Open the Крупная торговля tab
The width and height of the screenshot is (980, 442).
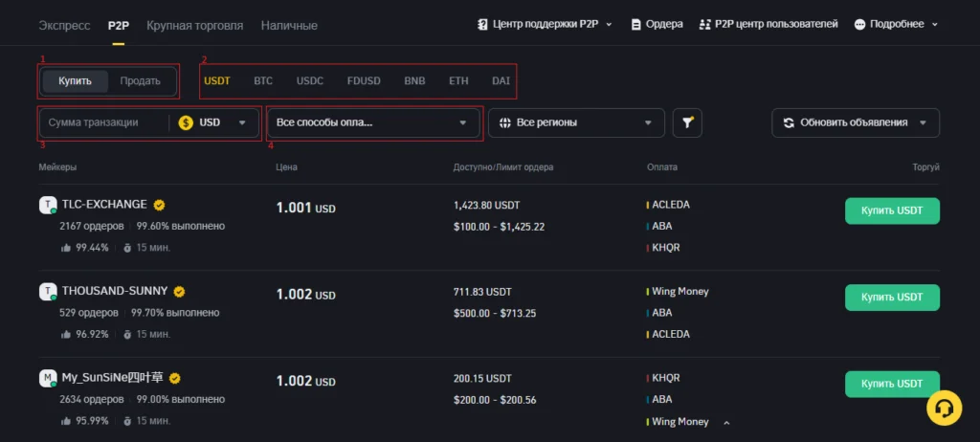[195, 26]
